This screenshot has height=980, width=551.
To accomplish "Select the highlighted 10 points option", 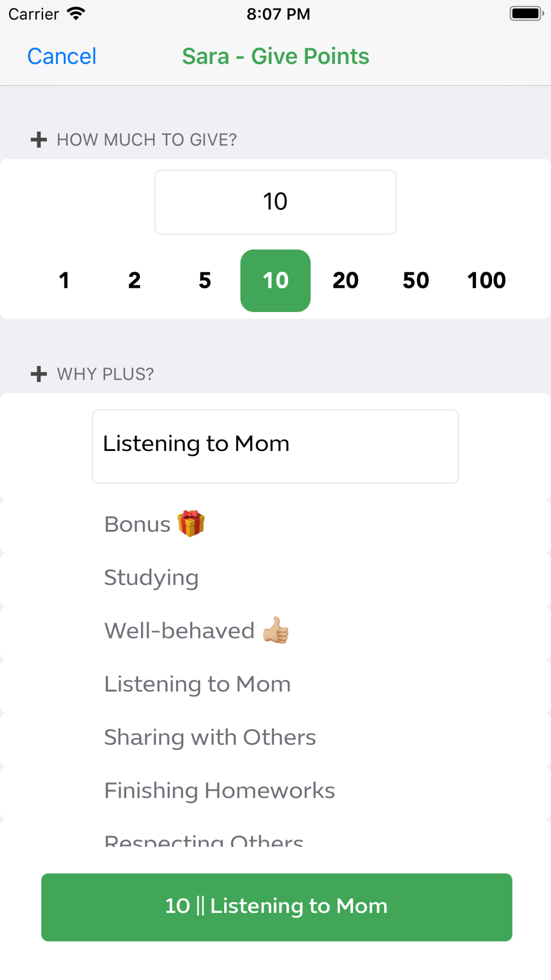I will pos(275,281).
